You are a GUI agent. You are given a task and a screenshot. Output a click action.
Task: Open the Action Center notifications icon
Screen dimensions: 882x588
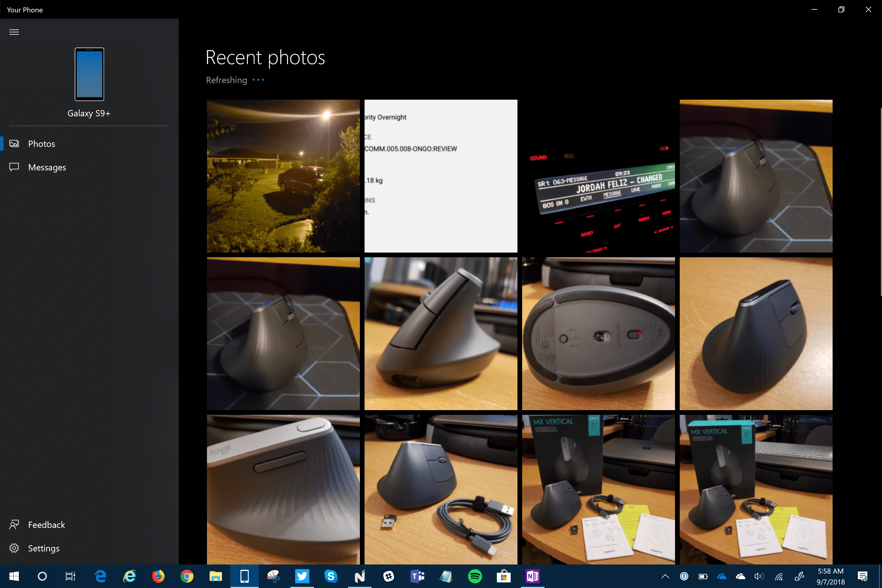[862, 576]
